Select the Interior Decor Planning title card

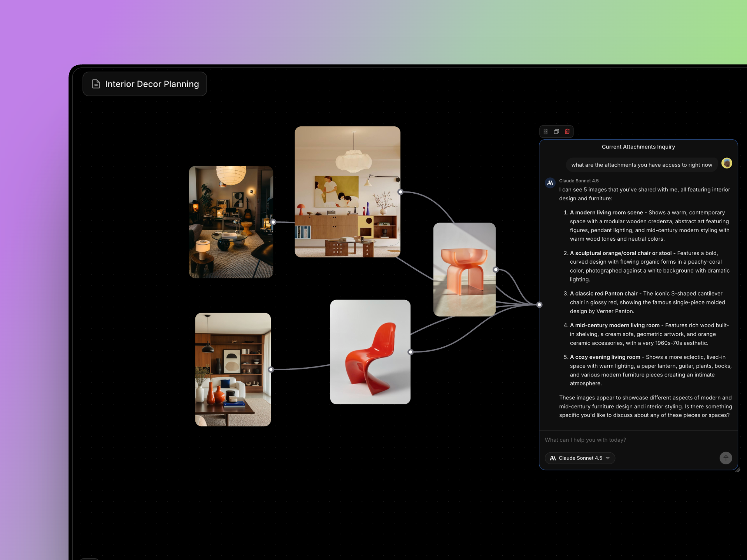tap(145, 84)
